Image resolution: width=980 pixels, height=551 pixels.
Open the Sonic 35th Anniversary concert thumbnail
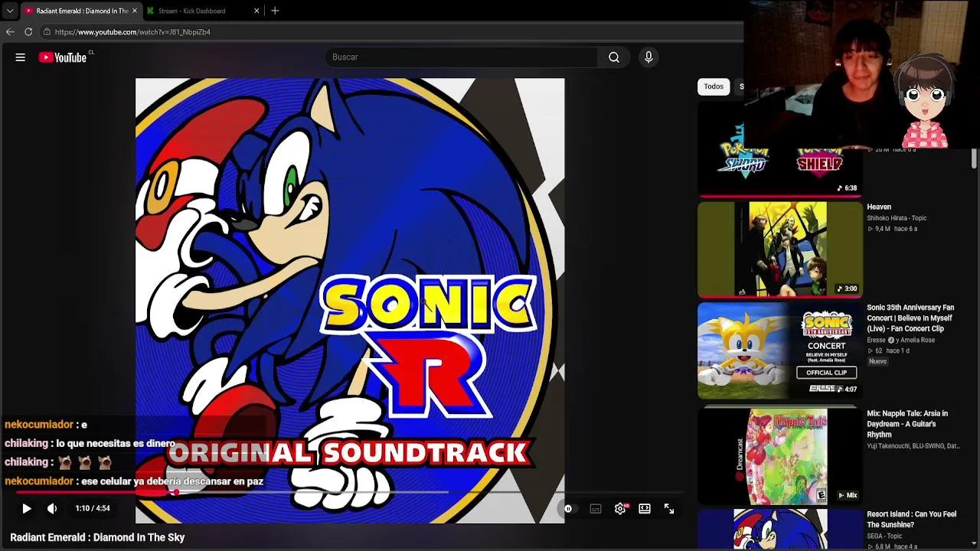[x=779, y=350]
